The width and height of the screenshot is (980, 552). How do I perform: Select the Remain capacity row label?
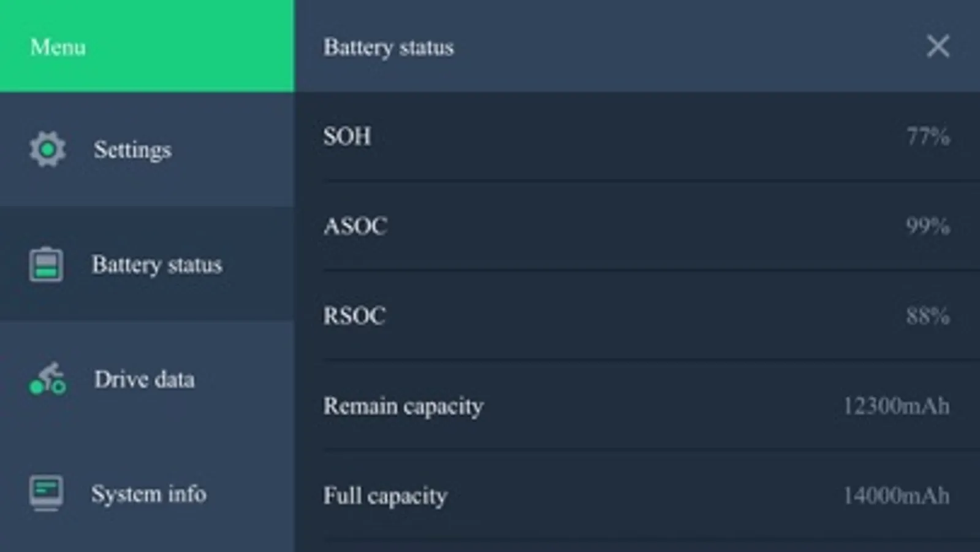(x=403, y=405)
